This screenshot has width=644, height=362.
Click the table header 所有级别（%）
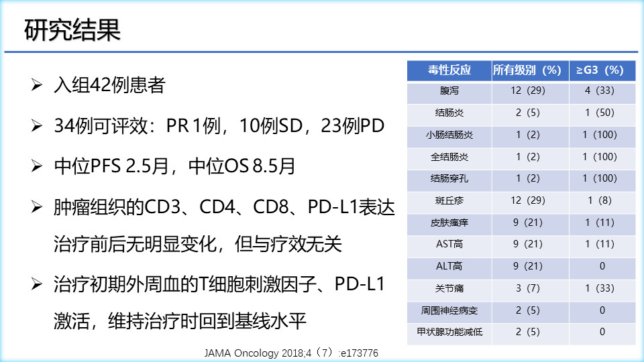(x=530, y=70)
